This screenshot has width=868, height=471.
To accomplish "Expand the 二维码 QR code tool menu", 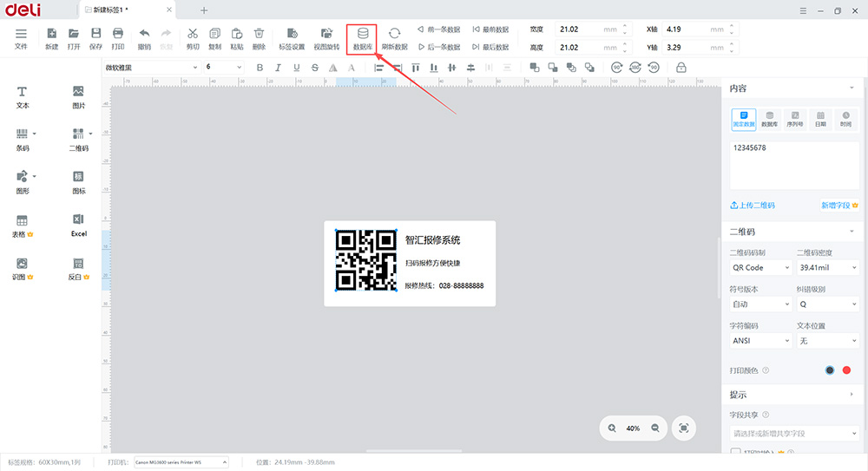I will click(90, 134).
